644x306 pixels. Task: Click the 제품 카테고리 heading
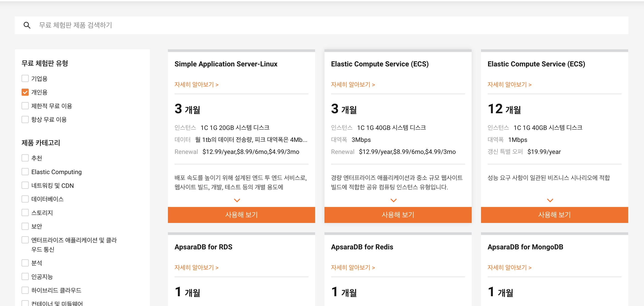(41, 143)
